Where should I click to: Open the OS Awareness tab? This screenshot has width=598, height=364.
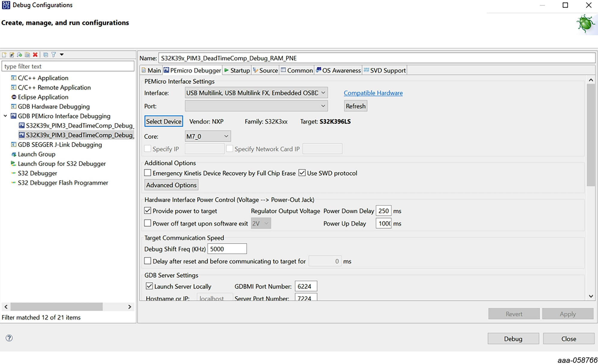click(341, 70)
